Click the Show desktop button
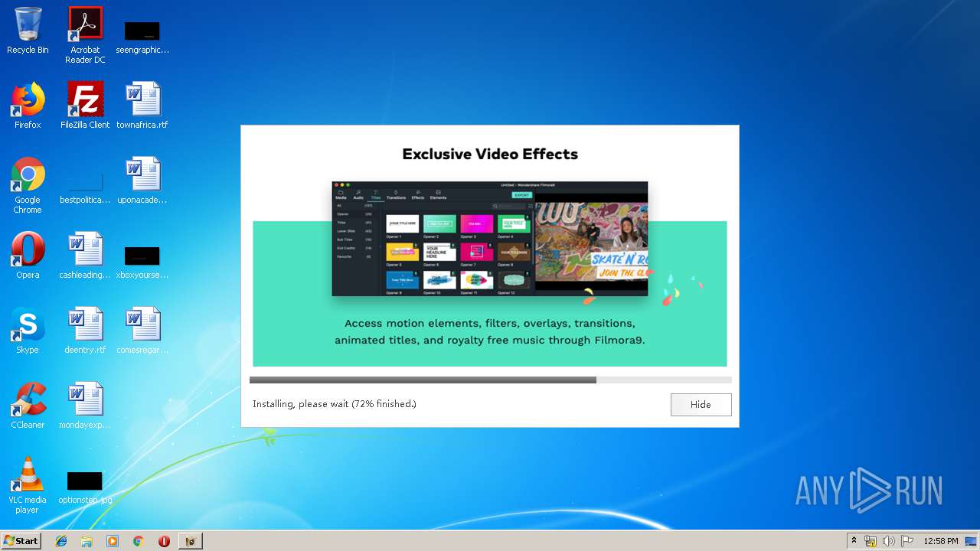This screenshot has height=551, width=980. [971, 541]
